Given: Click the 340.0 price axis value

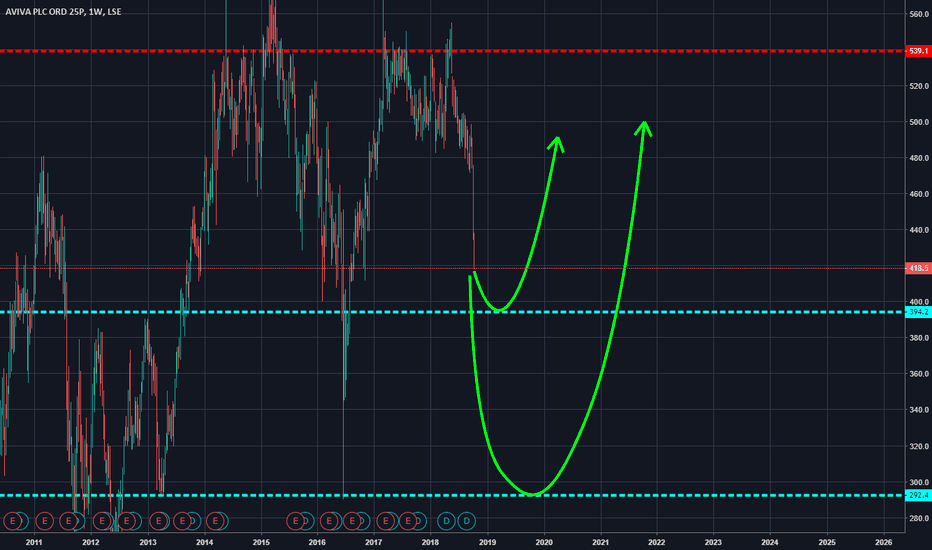Looking at the screenshot, I should tap(919, 410).
